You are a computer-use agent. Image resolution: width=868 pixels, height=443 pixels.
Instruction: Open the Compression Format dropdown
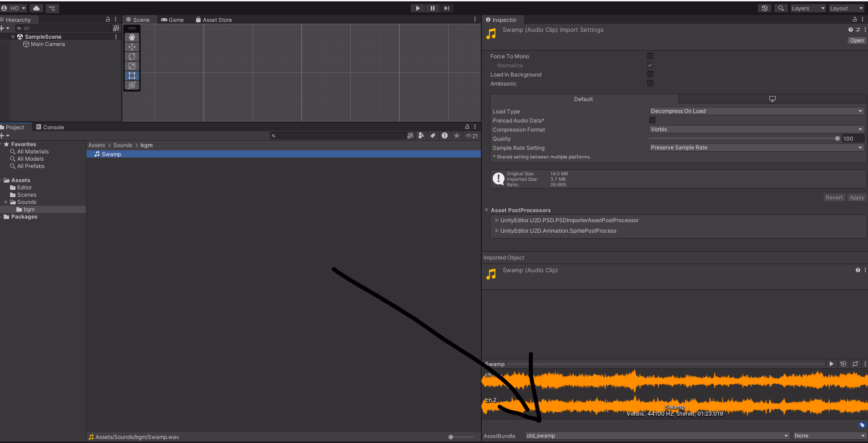[757, 129]
